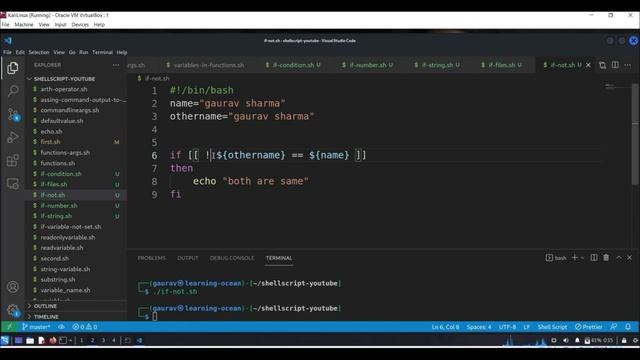Screen dimensions: 640x360
Task: Change the UTF-8 file encoding
Action: [x=507, y=327]
